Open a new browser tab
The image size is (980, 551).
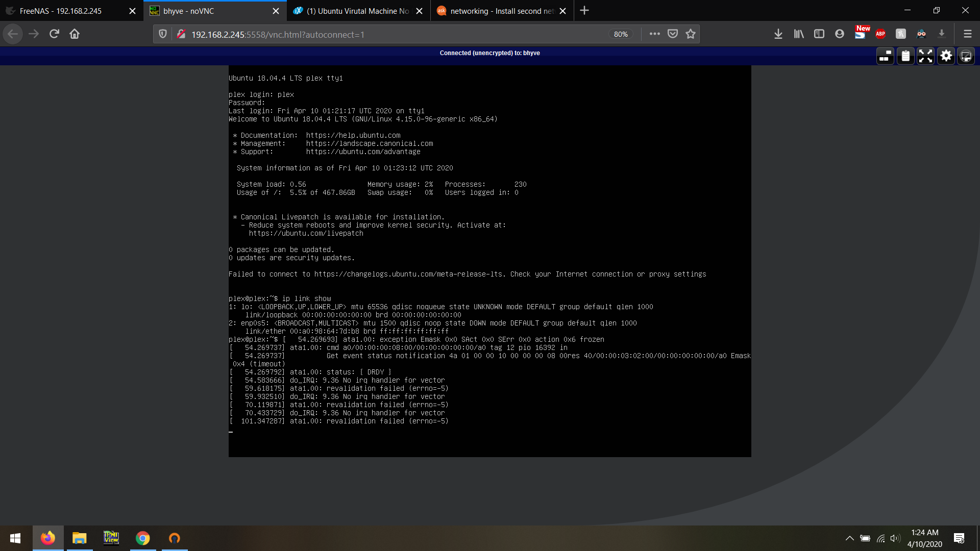(x=584, y=11)
